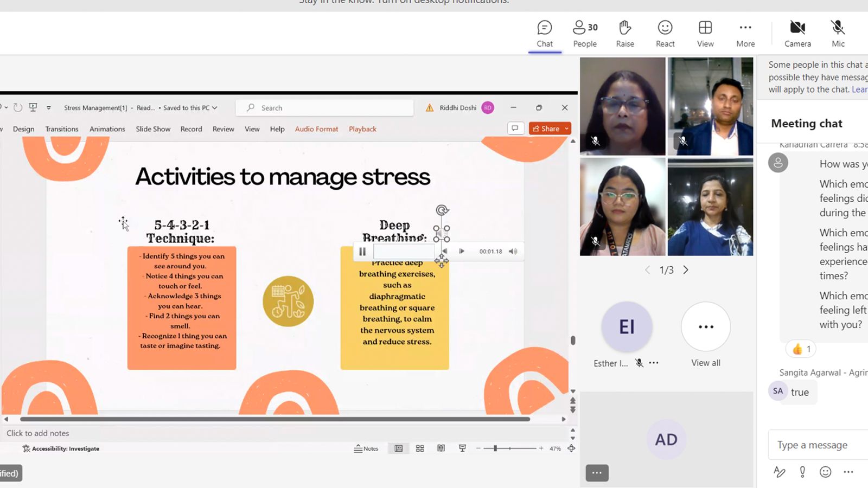Expand the file save status dropdown
Screen dimensions: 868x488
(215, 108)
